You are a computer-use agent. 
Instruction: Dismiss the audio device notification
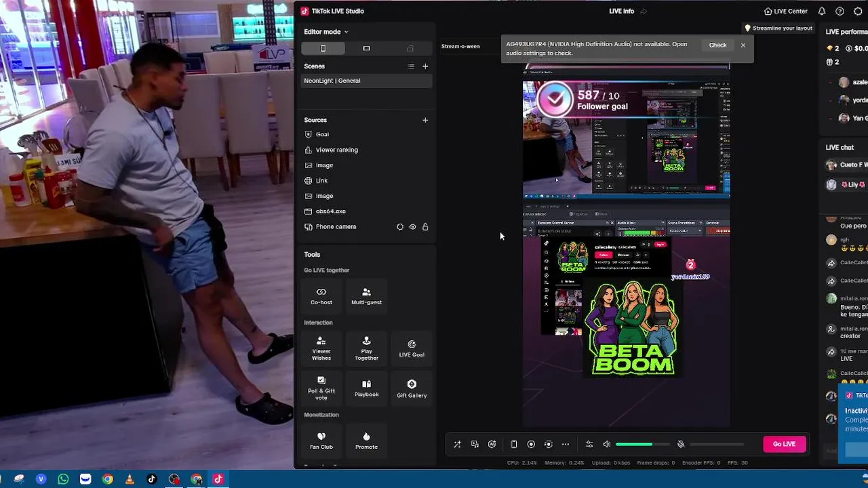coord(743,45)
